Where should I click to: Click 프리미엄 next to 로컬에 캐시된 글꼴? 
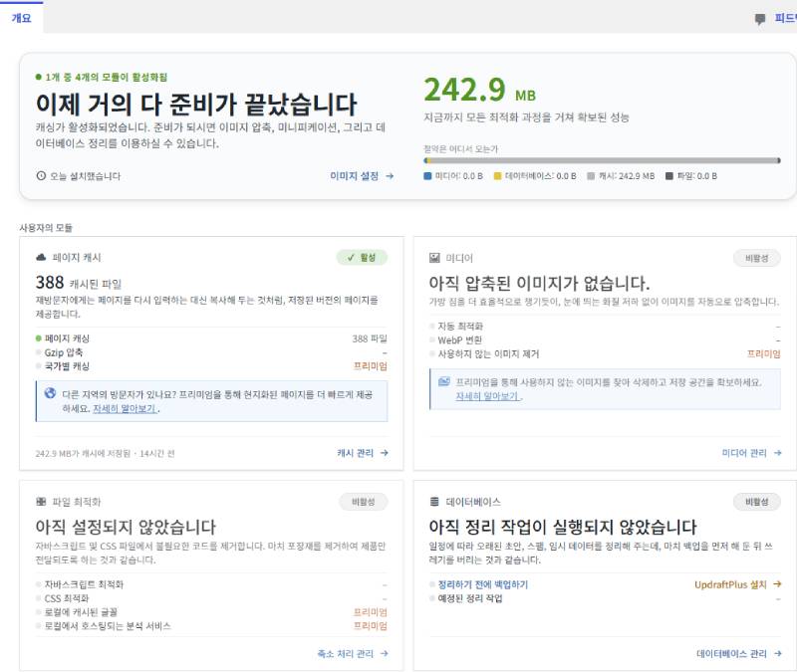(x=371, y=612)
